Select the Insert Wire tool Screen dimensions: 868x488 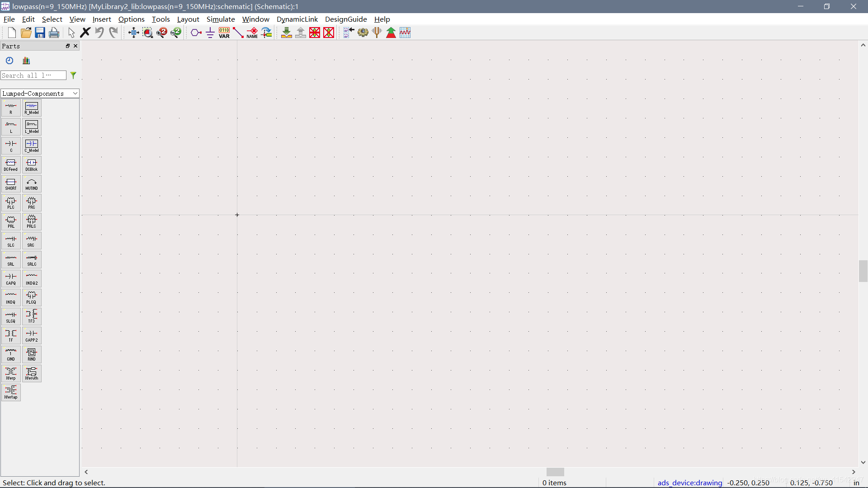click(238, 33)
